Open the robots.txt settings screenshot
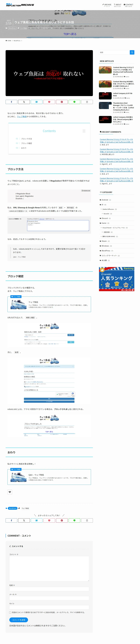The height and width of the screenshot is (644, 140). tap(49, 225)
